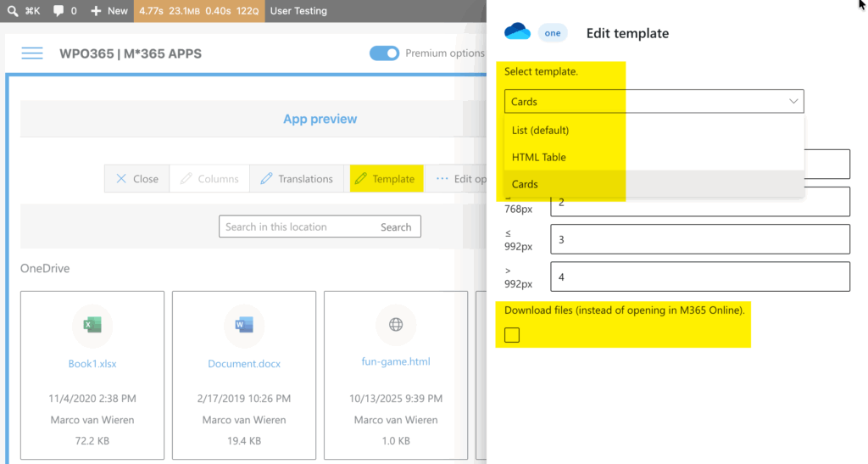Click the OneDrive location label
Image resolution: width=868 pixels, height=464 pixels.
pyautogui.click(x=45, y=269)
